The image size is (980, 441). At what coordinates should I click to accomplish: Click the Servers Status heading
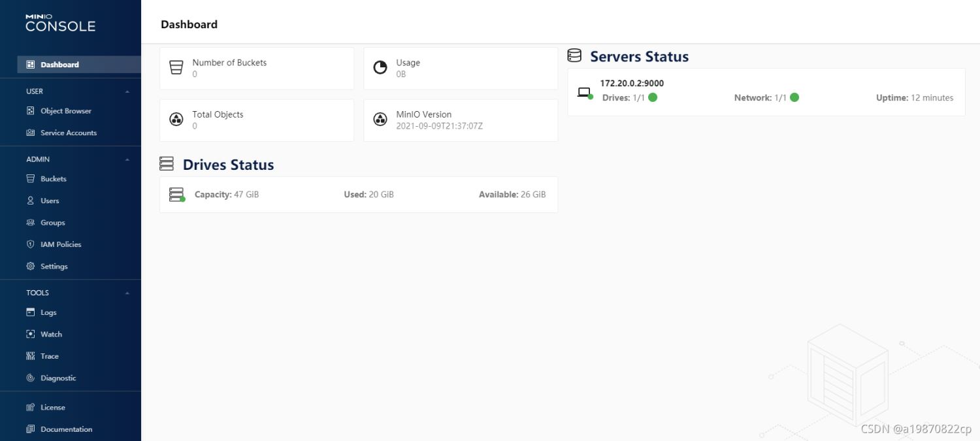click(x=639, y=57)
